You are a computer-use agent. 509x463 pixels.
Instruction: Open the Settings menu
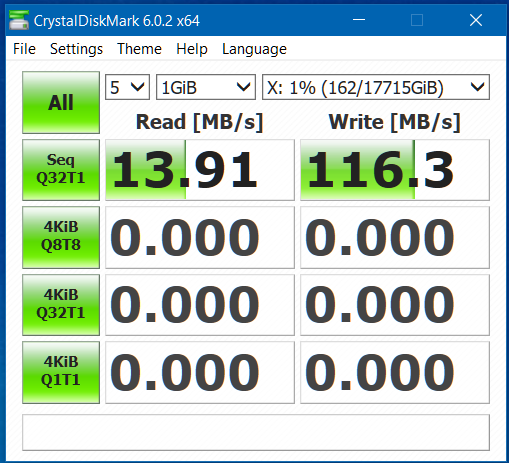pyautogui.click(x=76, y=49)
